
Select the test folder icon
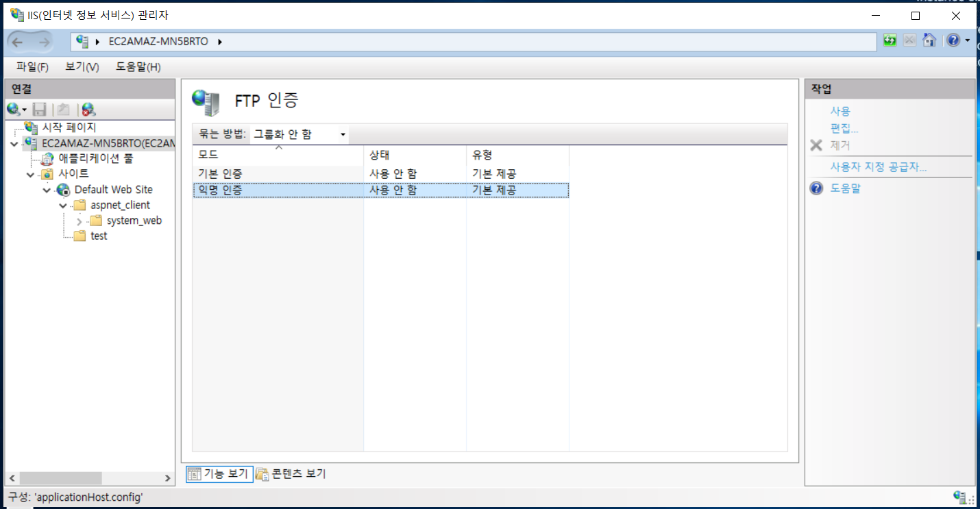(80, 236)
